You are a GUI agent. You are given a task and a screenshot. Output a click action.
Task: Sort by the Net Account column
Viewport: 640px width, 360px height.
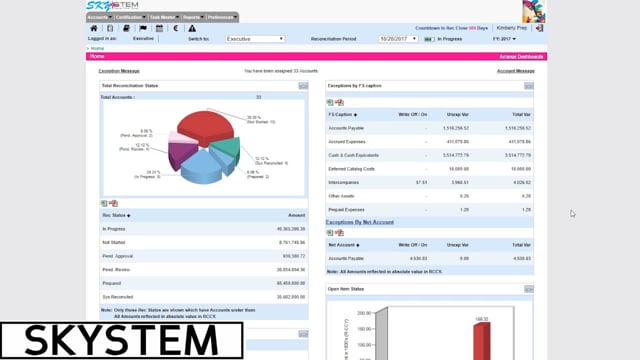(x=344, y=245)
